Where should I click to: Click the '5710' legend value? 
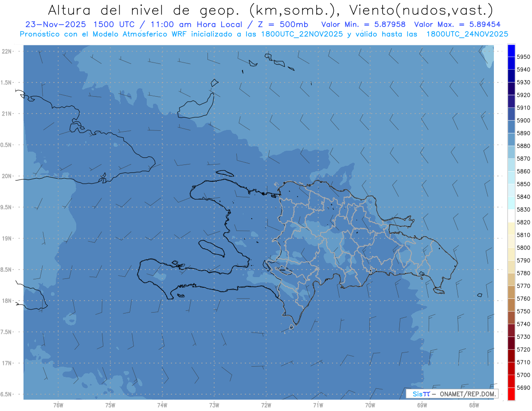[x=524, y=362]
